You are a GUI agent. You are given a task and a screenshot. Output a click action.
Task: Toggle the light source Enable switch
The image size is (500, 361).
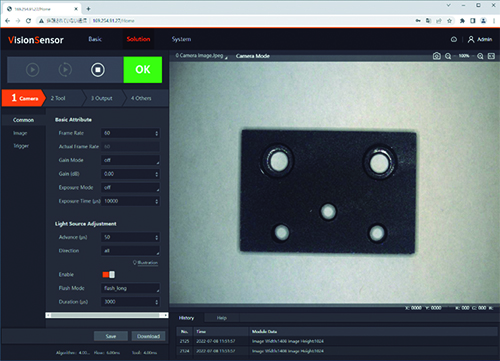109,274
